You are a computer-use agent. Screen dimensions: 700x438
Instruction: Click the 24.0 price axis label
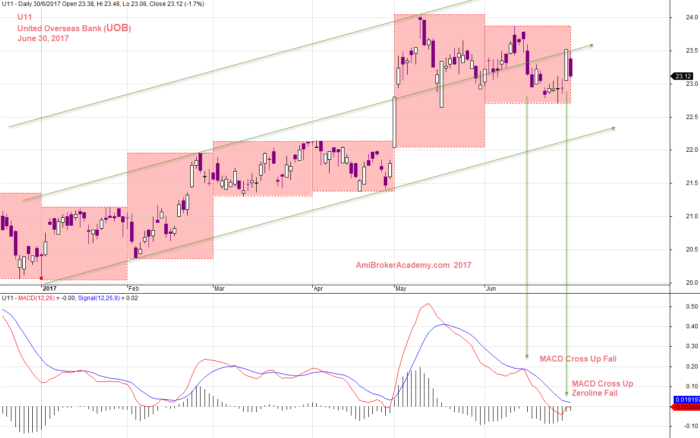coord(692,17)
